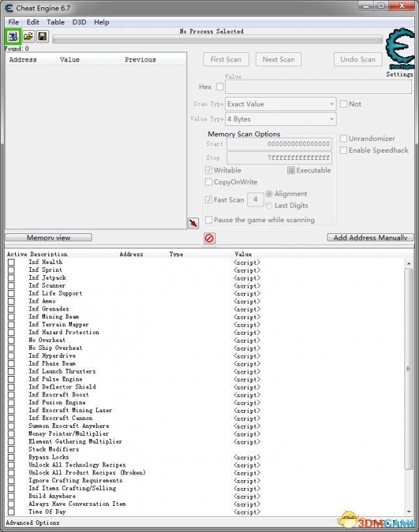Toggle the Fast Scan checkbox
This screenshot has height=532, width=419.
(209, 199)
